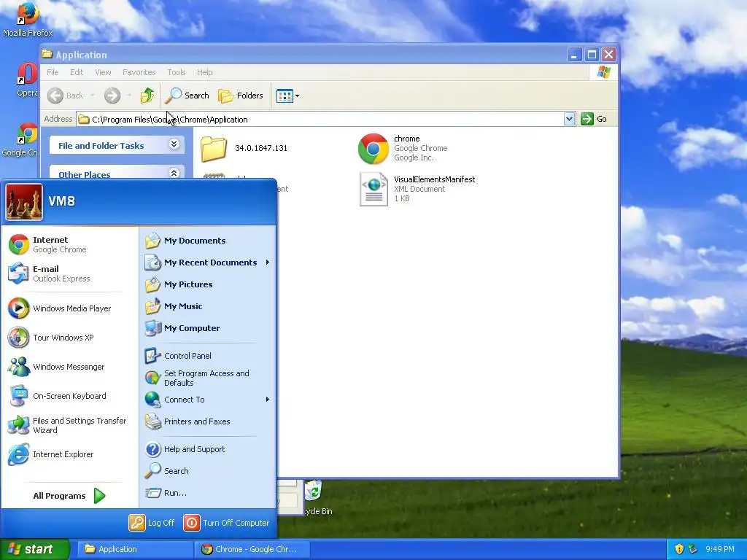Switch to Chrome taskbar button
The height and width of the screenshot is (560, 747).
pos(252,549)
